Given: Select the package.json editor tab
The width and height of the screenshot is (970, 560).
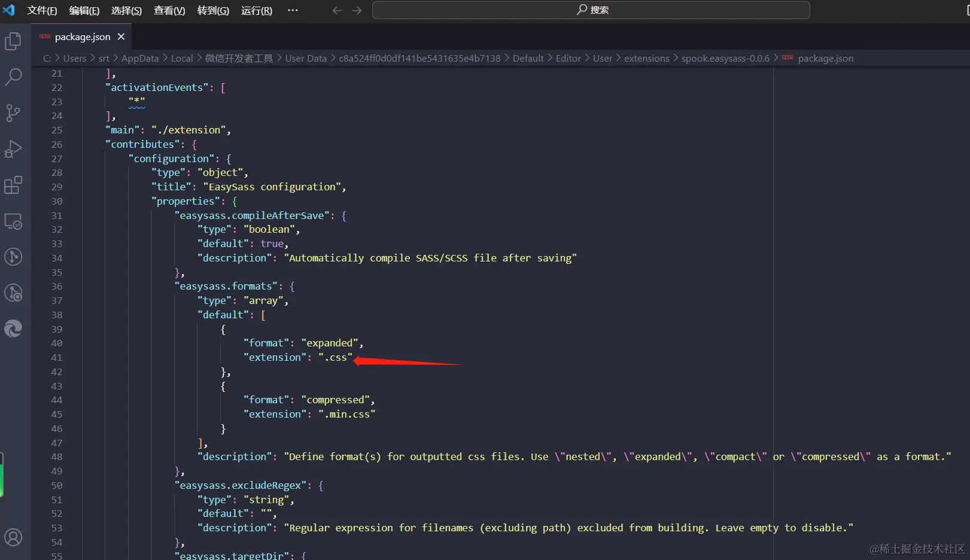Looking at the screenshot, I should (x=81, y=36).
